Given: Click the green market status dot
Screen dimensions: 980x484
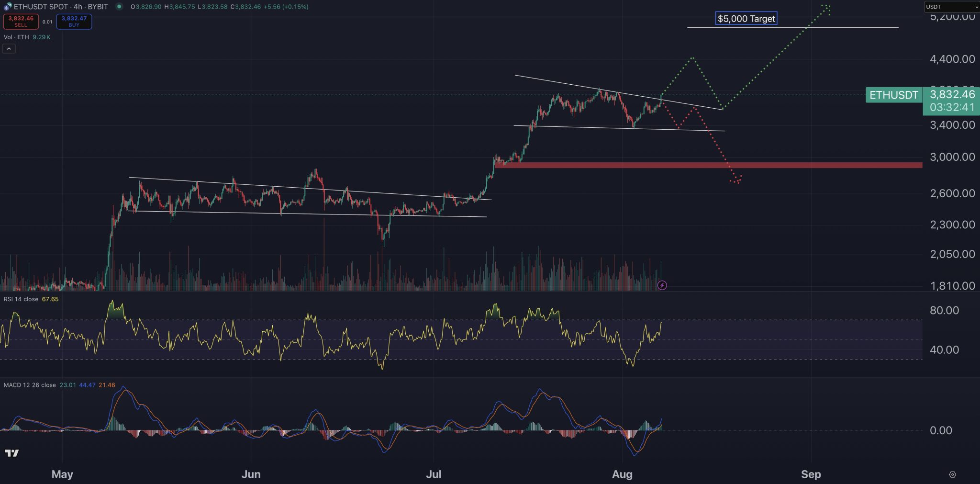Looking at the screenshot, I should pyautogui.click(x=120, y=7).
